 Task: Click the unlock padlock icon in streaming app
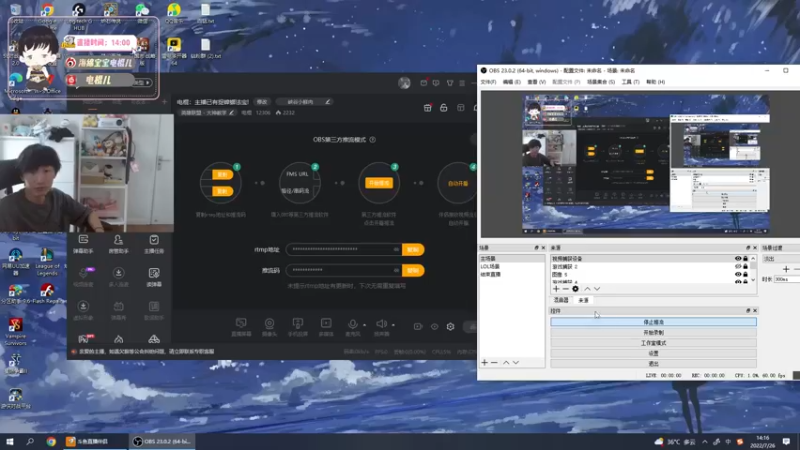(x=443, y=108)
